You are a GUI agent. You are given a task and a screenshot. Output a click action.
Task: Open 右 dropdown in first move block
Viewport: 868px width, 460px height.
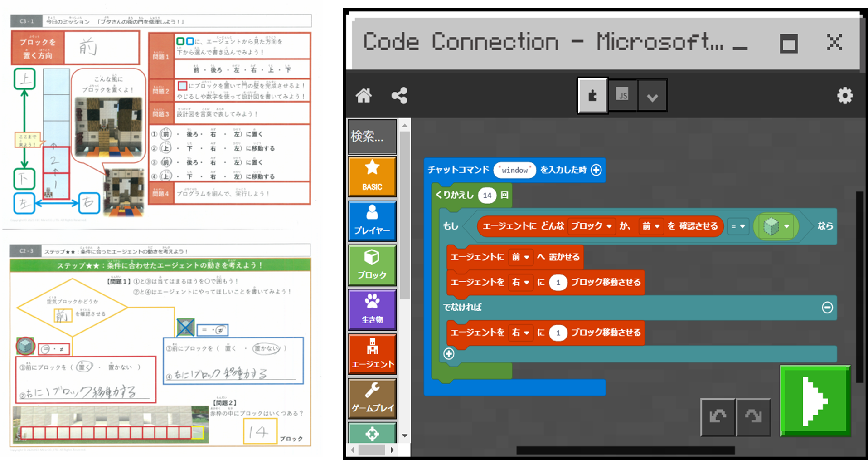point(520,282)
